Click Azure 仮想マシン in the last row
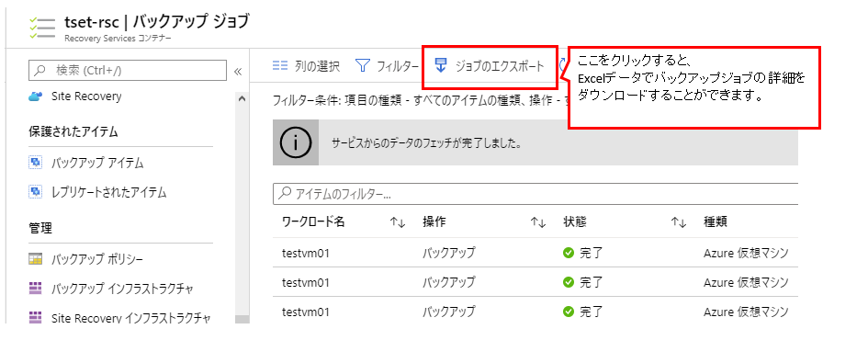 point(746,312)
